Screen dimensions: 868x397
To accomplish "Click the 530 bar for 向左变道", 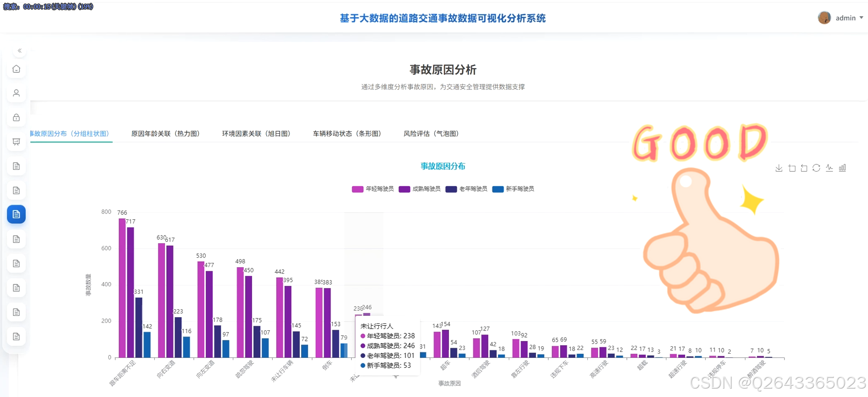I will point(201,309).
